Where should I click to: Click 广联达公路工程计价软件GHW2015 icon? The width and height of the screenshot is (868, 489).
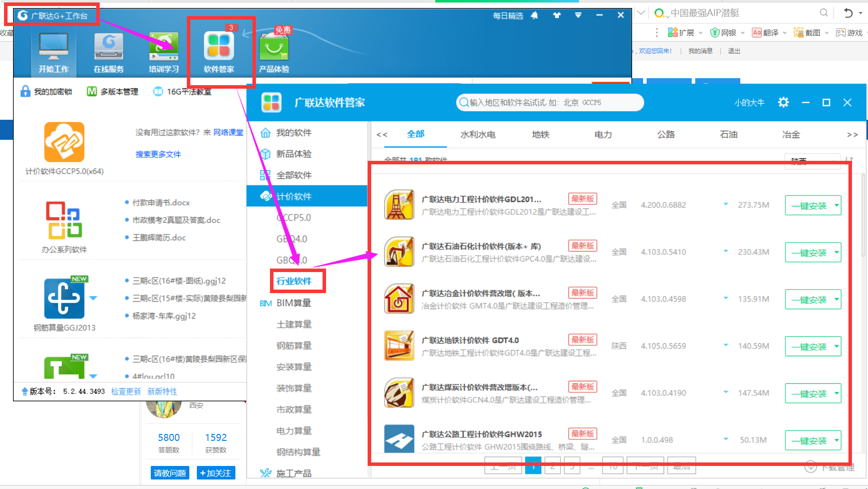click(399, 439)
